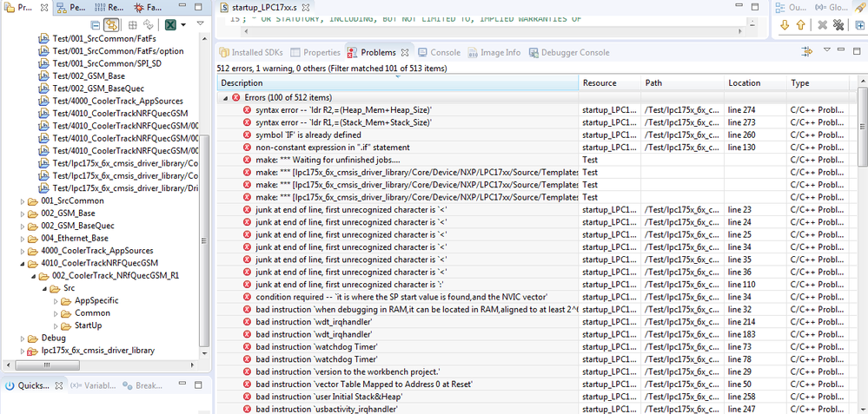Select the junk at end of line error at line 23
This screenshot has width=868, height=414.
click(536, 209)
